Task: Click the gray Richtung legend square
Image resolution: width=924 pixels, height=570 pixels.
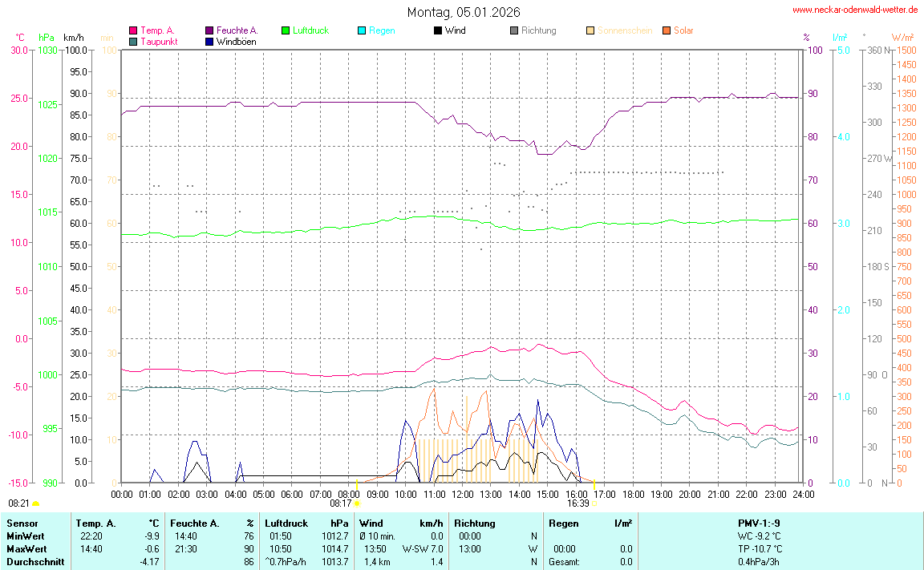Action: coord(514,31)
